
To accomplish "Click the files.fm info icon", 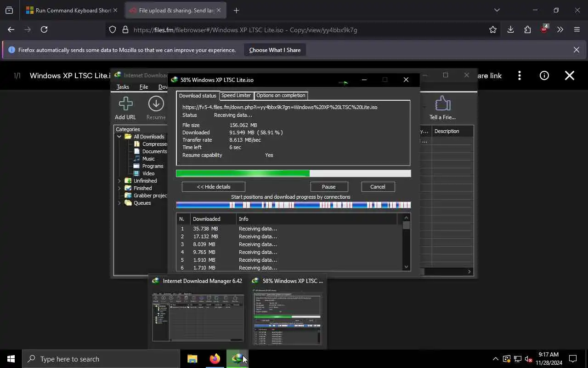I will point(544,75).
